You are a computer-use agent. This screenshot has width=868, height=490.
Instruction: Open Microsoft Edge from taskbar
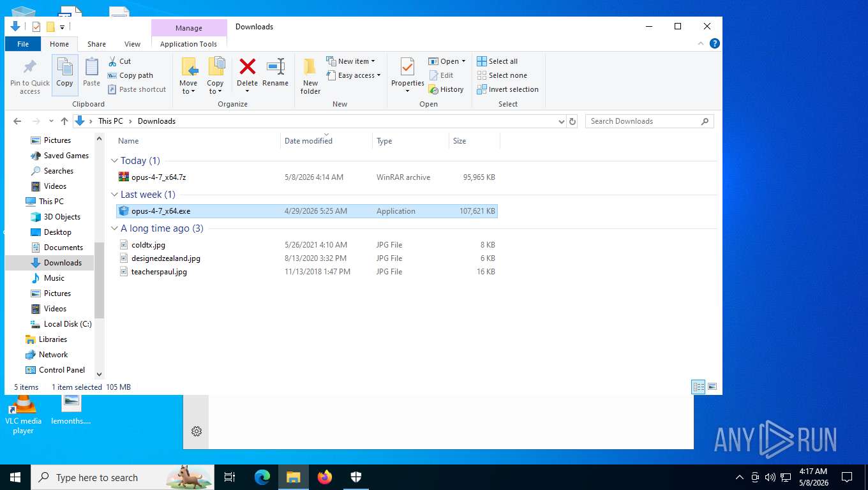coord(262,477)
